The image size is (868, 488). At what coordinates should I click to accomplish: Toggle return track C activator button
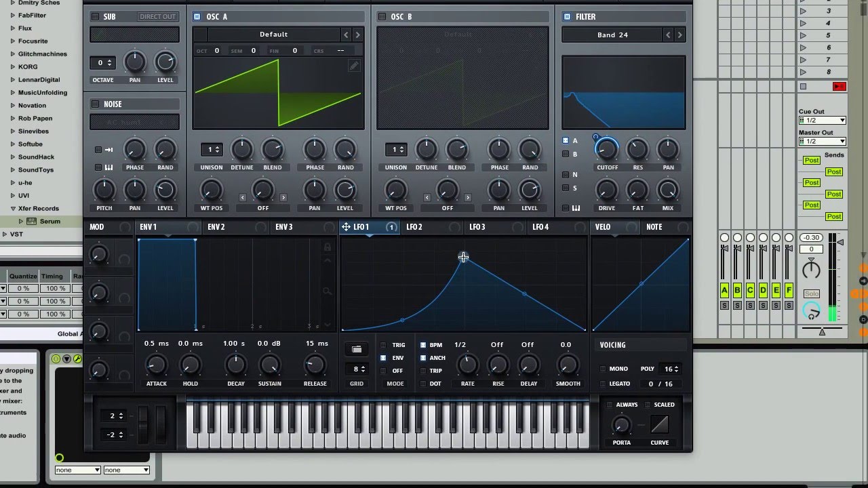coord(750,291)
